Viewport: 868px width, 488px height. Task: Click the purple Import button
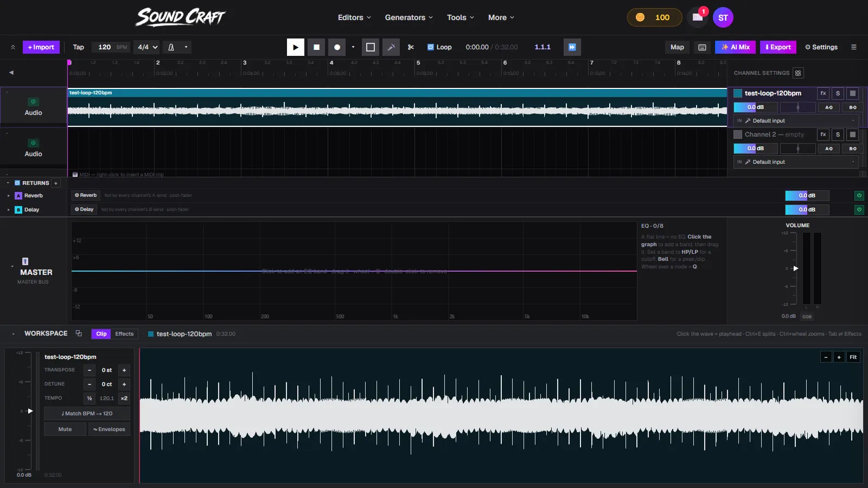pyautogui.click(x=41, y=47)
